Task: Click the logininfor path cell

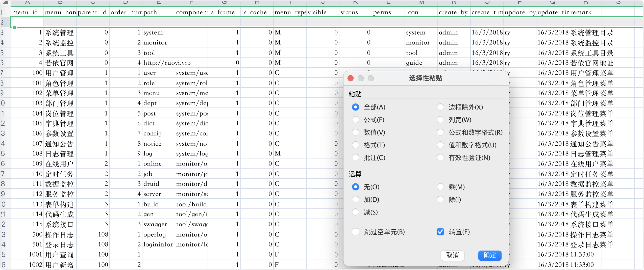Action: tap(158, 244)
